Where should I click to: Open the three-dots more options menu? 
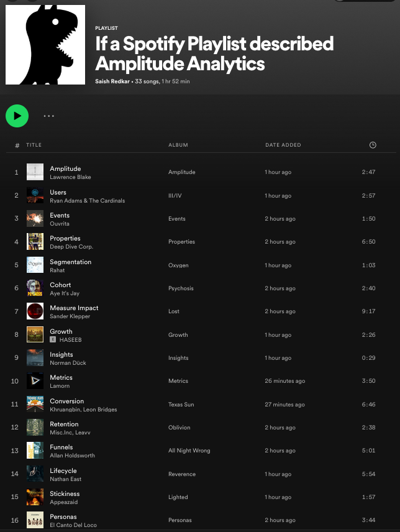coord(49,116)
